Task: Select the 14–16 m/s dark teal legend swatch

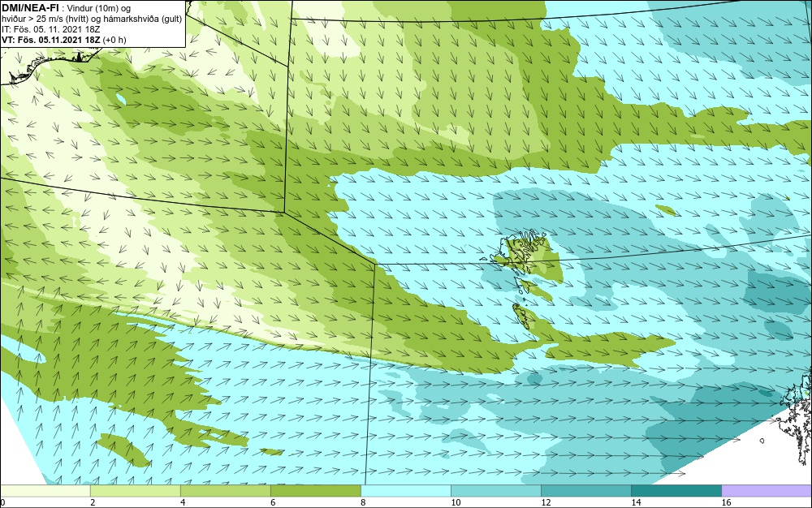Action: (676, 490)
